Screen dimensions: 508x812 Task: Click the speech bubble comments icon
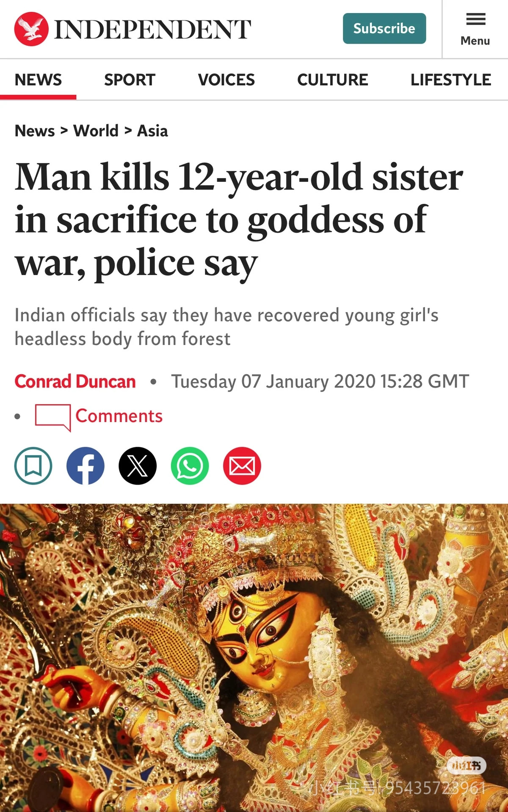pyautogui.click(x=53, y=417)
